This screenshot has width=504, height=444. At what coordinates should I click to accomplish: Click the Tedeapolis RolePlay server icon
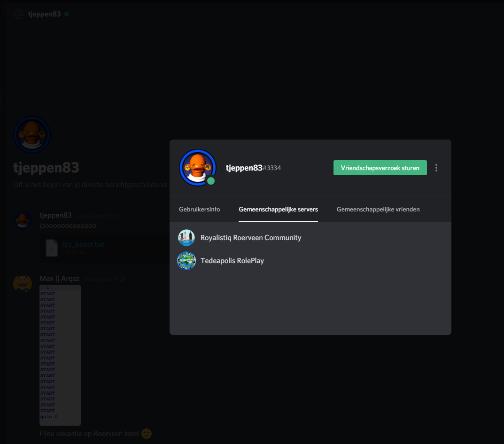tap(186, 261)
